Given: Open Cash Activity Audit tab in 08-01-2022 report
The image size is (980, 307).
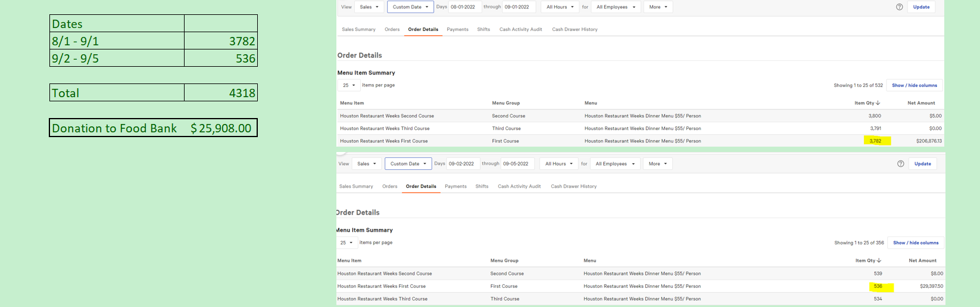Looking at the screenshot, I should [520, 29].
